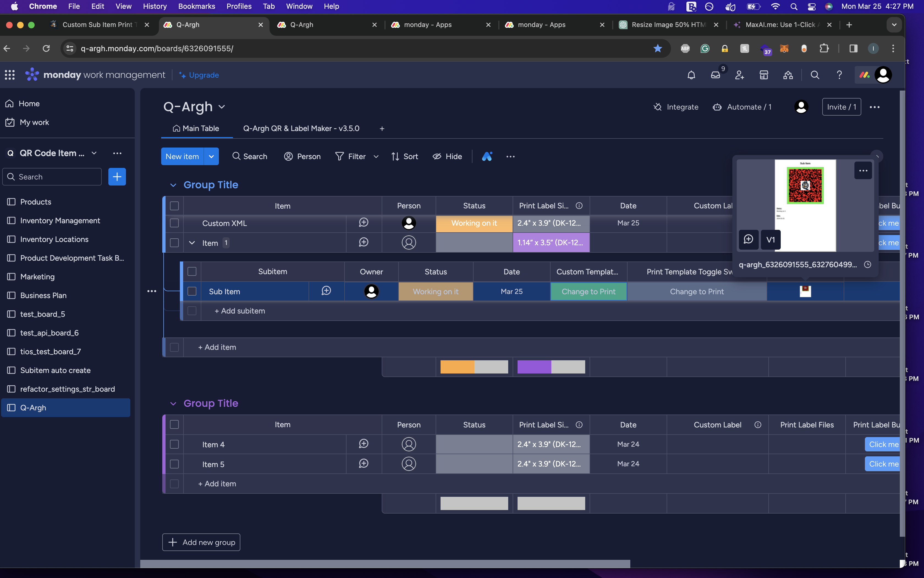Viewport: 924px width, 578px height.
Task: Click the Person avatar in the Item 4 row
Action: [409, 444]
